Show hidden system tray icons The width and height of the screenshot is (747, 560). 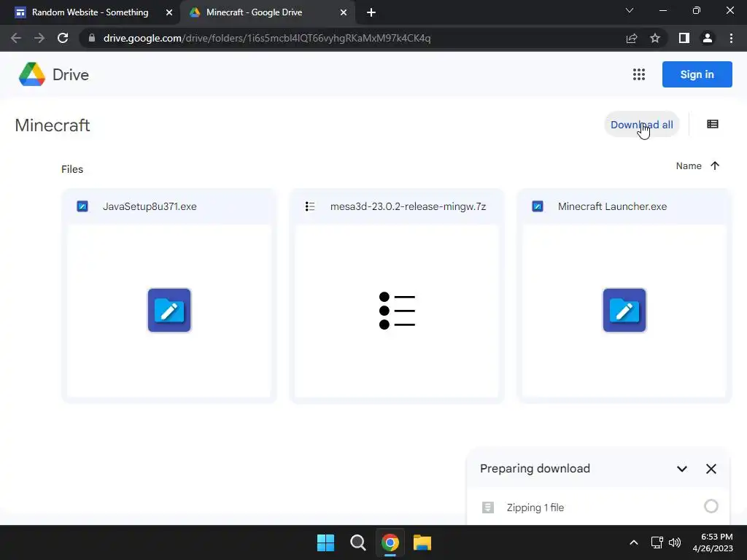(x=634, y=542)
